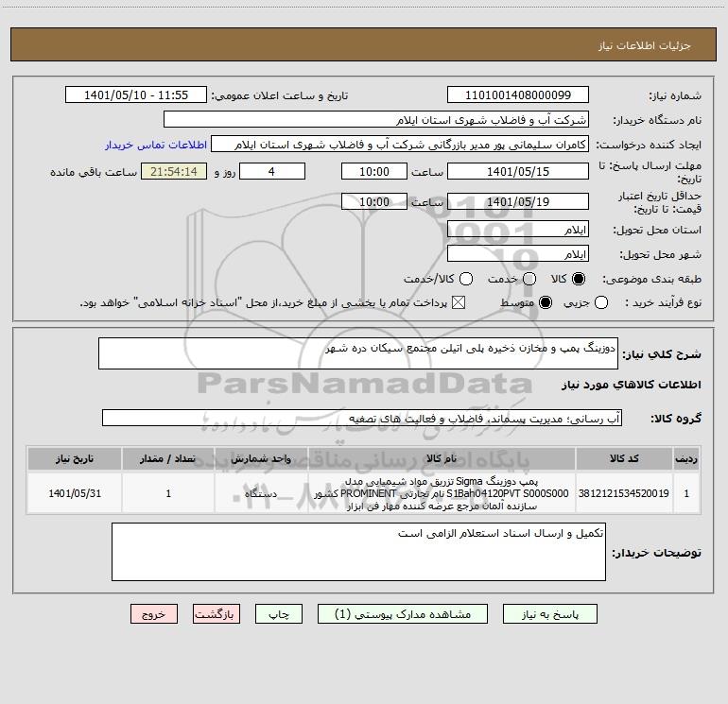728x704 pixels.
Task: Click the بازگشت back button
Action: point(217,614)
